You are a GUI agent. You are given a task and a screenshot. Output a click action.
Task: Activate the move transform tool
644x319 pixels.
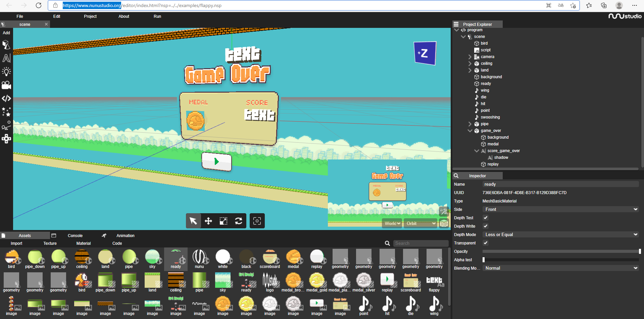tap(208, 221)
